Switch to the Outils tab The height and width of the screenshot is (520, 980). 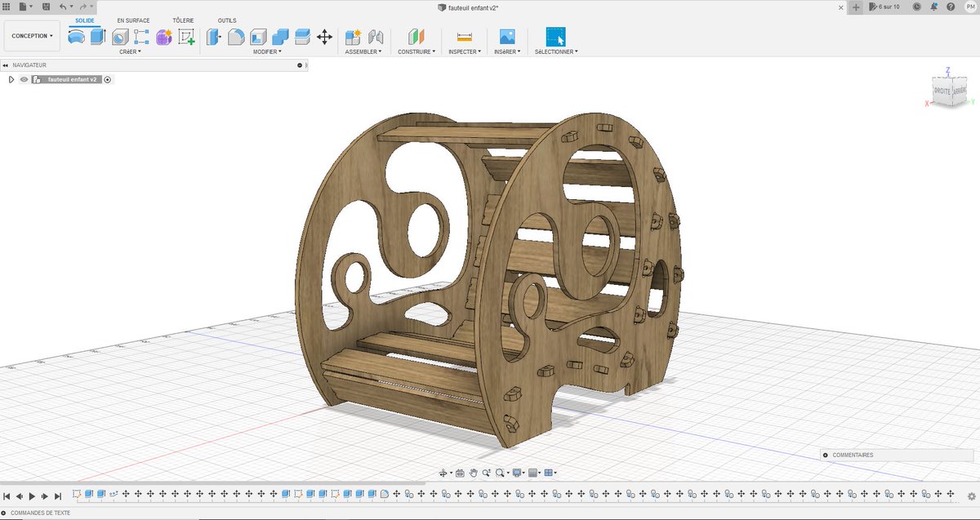[x=227, y=20]
